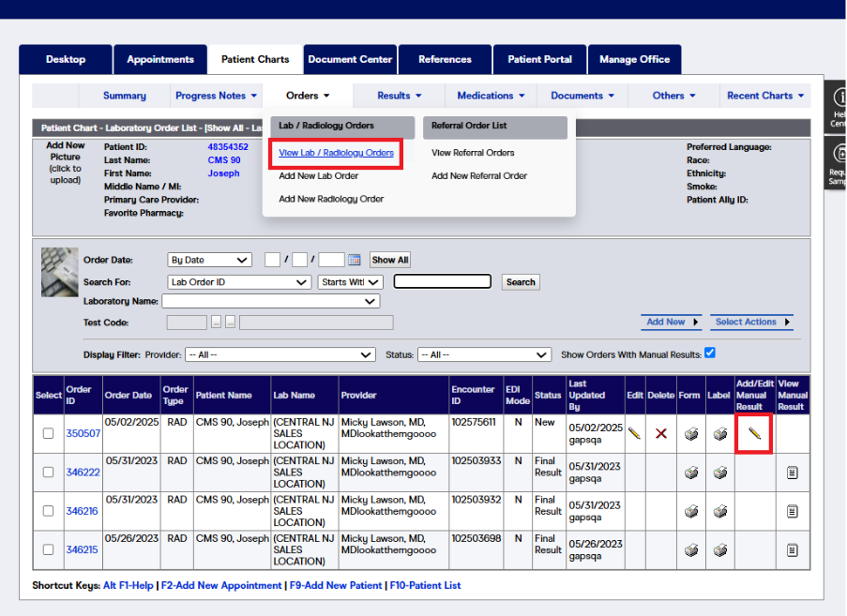Select the checkbox for order 350507
This screenshot has height=616, width=847.
pyautogui.click(x=48, y=433)
